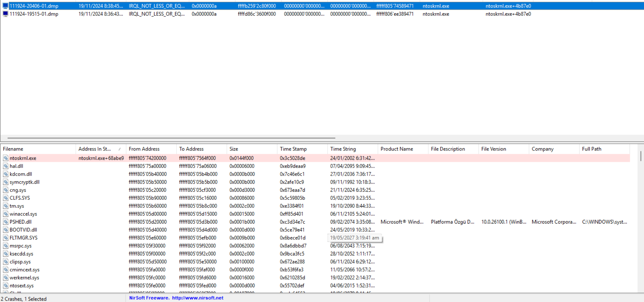644x302 pixels.
Task: Click the driver icon beside ntoskrnl.exe in the Filename column
Action: (x=6, y=158)
